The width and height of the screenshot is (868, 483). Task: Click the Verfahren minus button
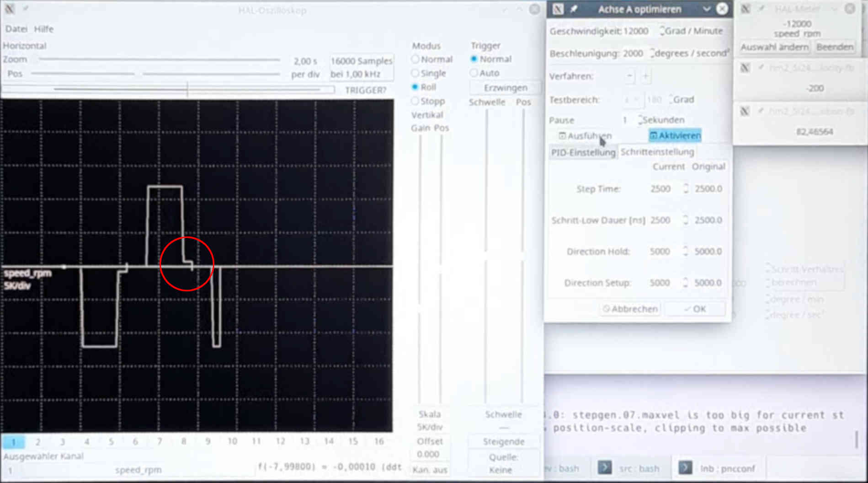tap(630, 76)
